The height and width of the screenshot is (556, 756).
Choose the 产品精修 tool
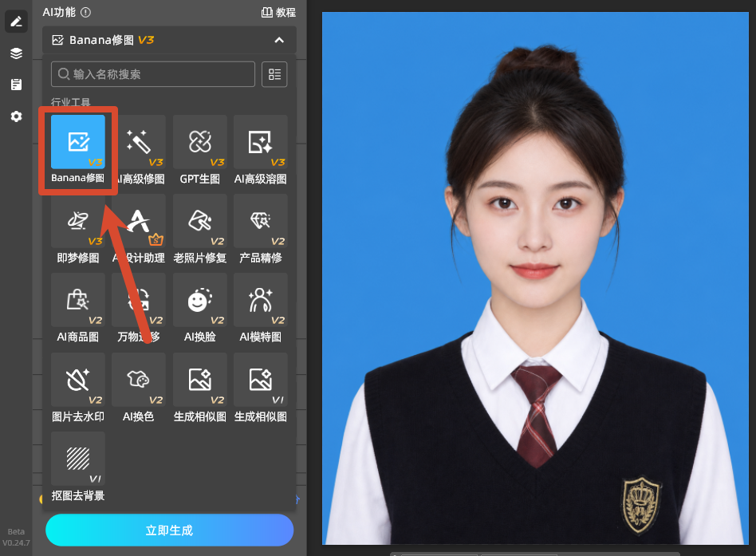260,229
